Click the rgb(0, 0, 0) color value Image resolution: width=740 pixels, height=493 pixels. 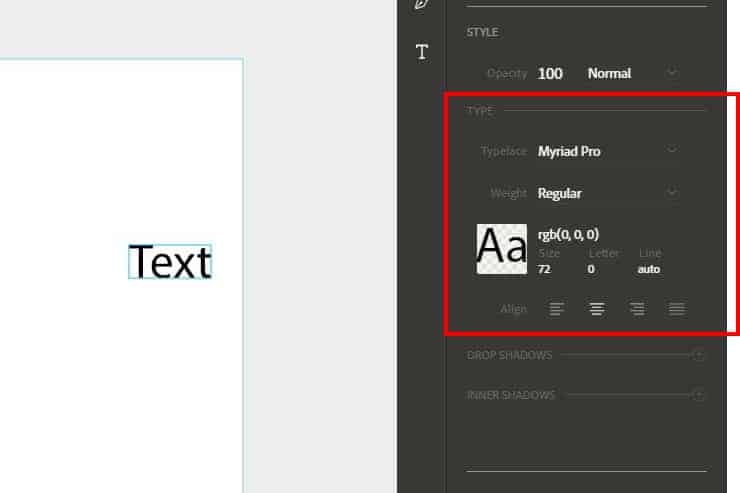click(x=568, y=234)
